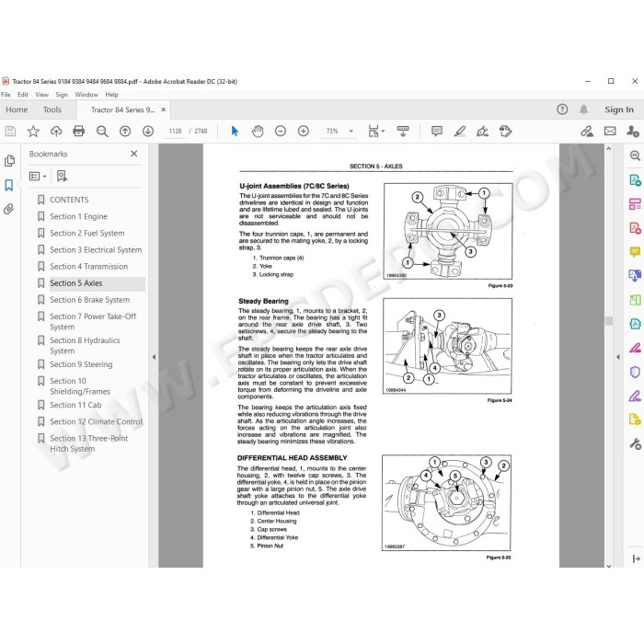Send file by email icon
Viewport: 644px width, 644px height.
pos(610,132)
